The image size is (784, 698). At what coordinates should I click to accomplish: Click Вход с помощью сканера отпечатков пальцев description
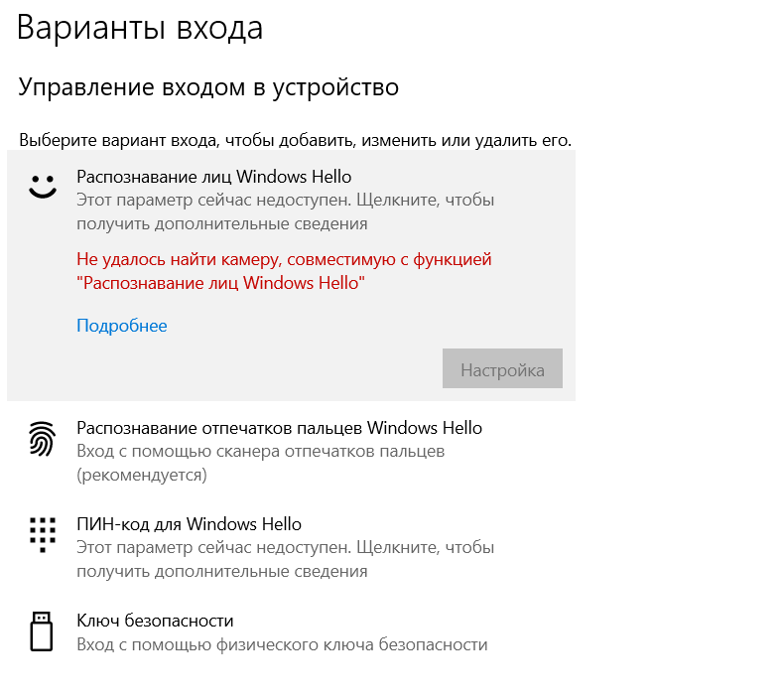point(260,463)
